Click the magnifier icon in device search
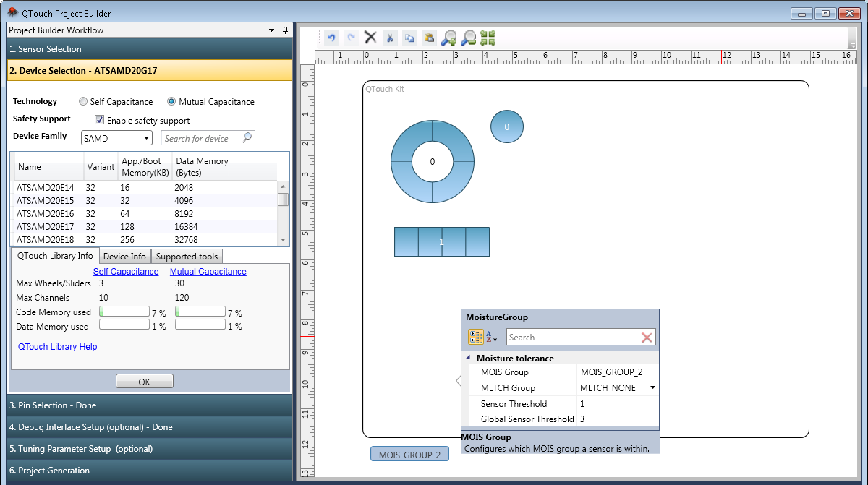Screen dimensions: 868x485 pyautogui.click(x=247, y=138)
